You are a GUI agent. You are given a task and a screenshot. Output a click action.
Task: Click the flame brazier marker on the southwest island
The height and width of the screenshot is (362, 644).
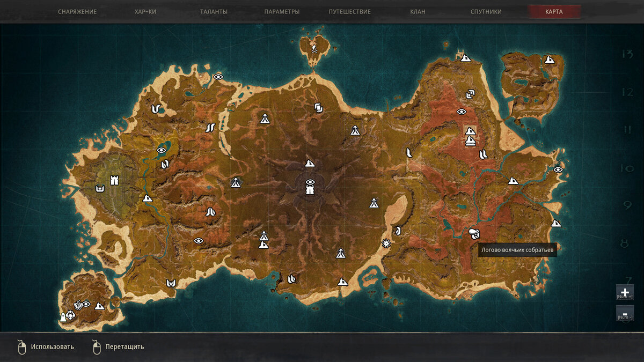coord(79,305)
